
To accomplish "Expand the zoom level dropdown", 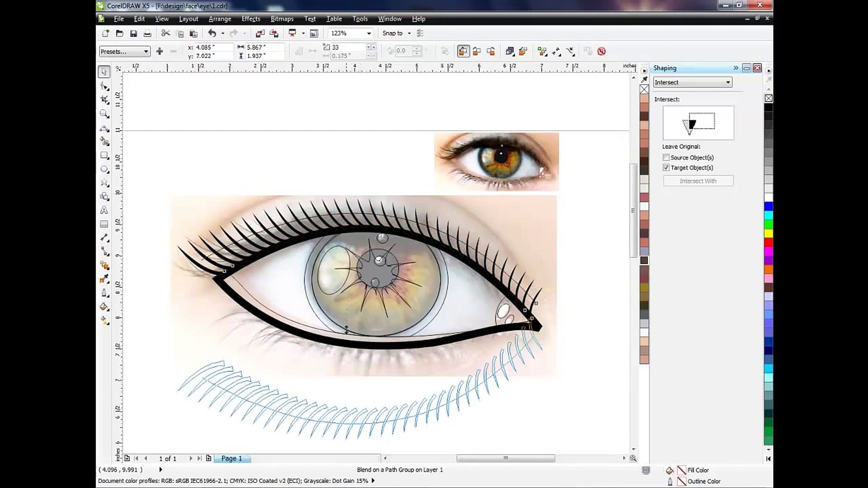I will click(369, 33).
